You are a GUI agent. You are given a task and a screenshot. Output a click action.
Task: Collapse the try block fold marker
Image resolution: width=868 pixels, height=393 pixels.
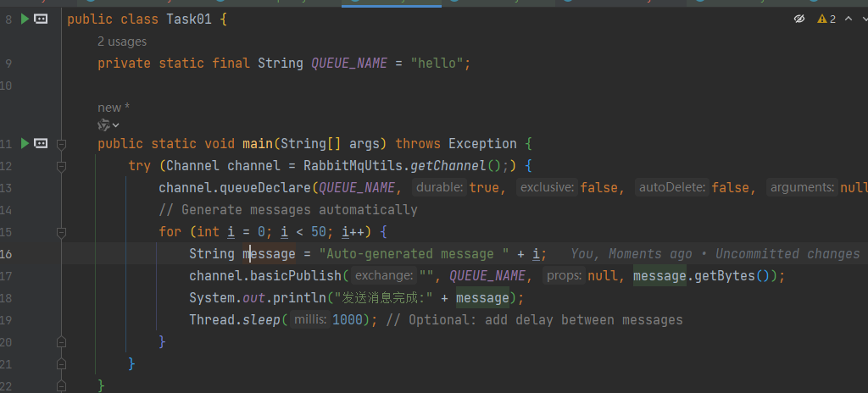[x=61, y=166]
